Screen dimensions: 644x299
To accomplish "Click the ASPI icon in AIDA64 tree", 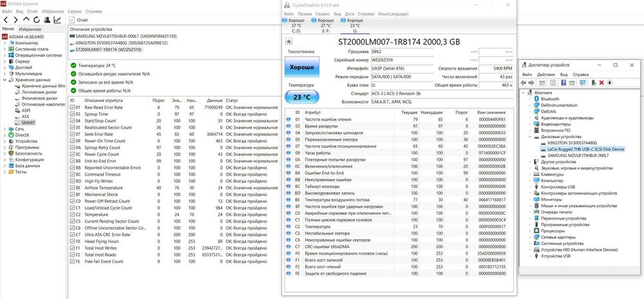I will point(17,111).
